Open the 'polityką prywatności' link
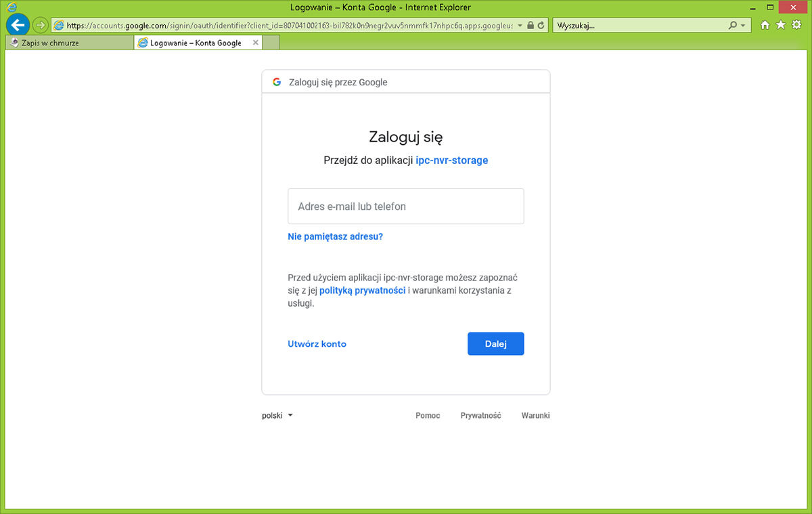Image resolution: width=812 pixels, height=514 pixels. click(x=362, y=290)
